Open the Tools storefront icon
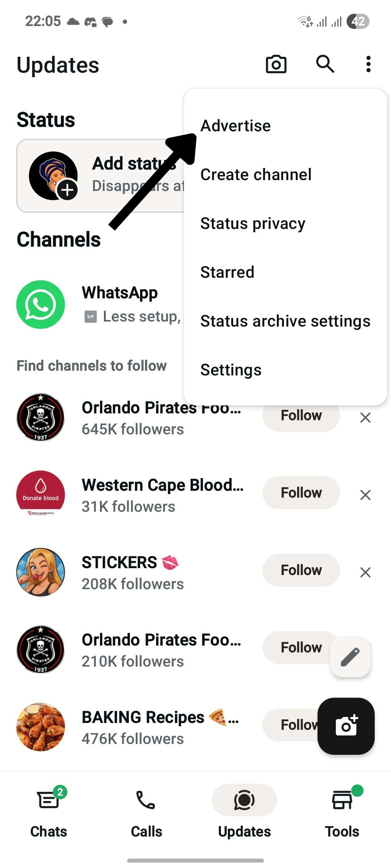 tap(342, 800)
